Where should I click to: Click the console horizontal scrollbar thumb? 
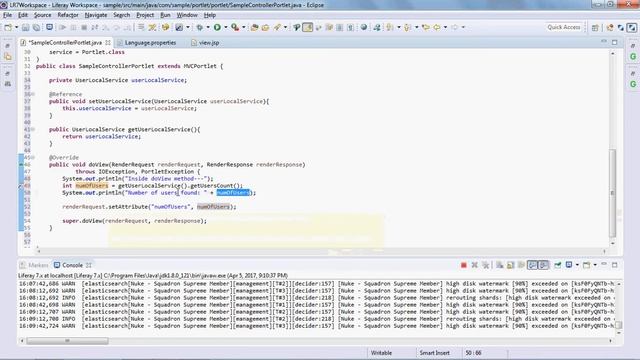[67, 341]
